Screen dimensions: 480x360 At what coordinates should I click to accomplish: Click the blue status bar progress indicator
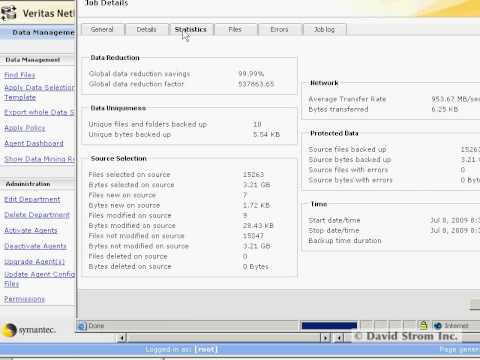[x=329, y=326]
